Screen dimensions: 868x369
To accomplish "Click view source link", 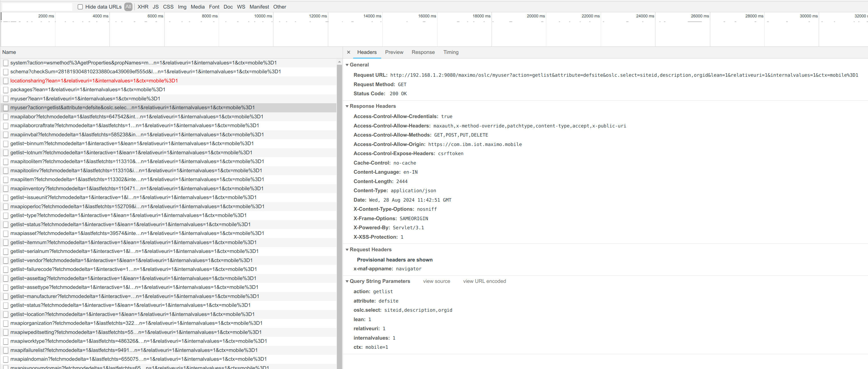I will [x=436, y=281].
